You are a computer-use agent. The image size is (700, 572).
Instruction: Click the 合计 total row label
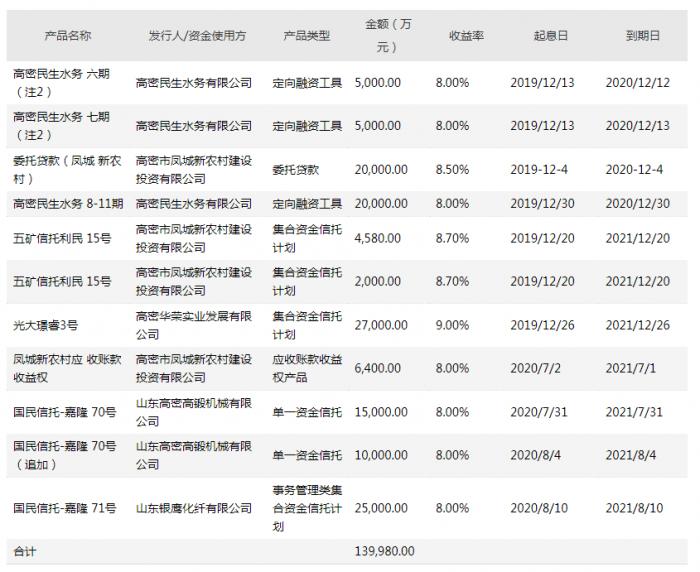point(25,551)
